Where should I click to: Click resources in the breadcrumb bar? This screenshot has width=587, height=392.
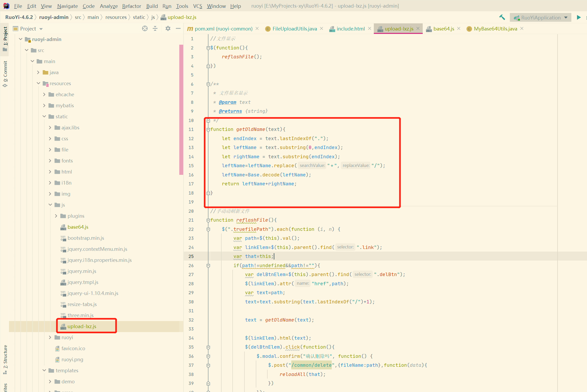click(116, 17)
